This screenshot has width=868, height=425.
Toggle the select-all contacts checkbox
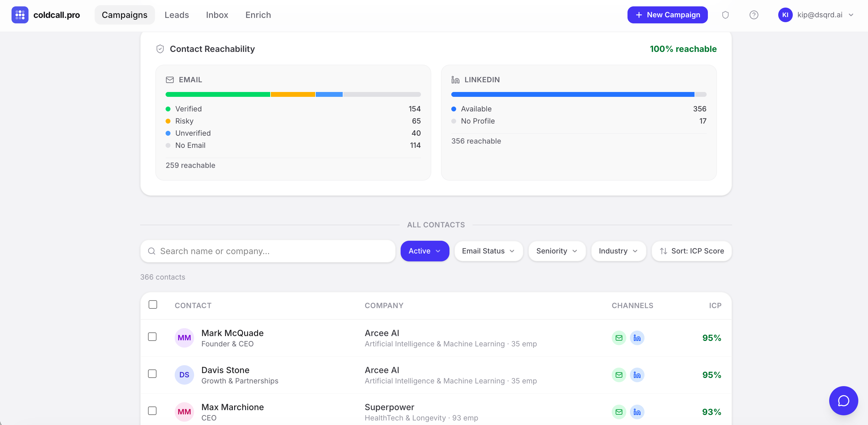click(153, 304)
